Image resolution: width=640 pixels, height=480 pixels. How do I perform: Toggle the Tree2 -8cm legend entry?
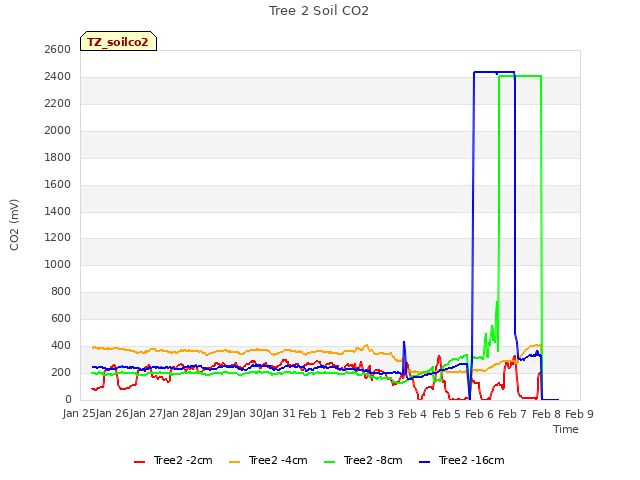coord(363,460)
